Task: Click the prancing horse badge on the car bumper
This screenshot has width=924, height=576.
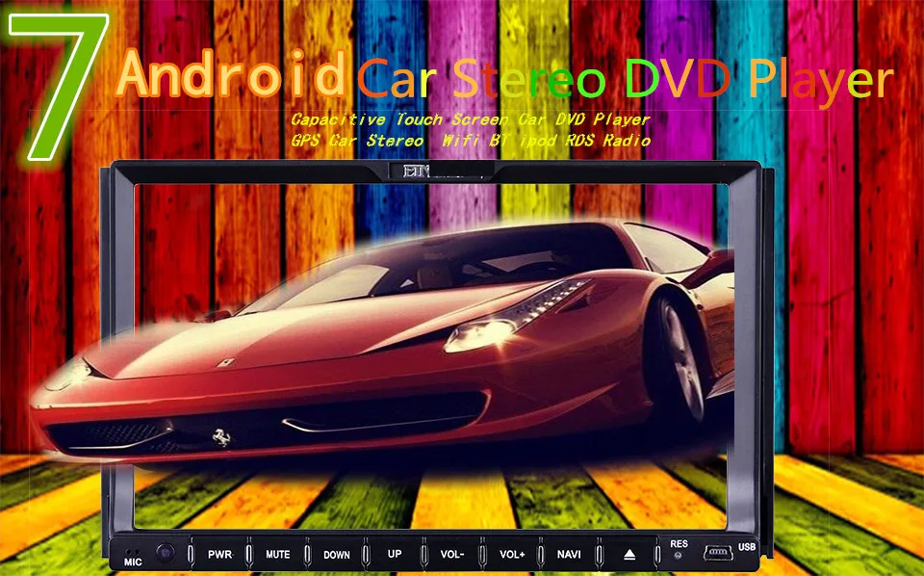Action: [221, 437]
